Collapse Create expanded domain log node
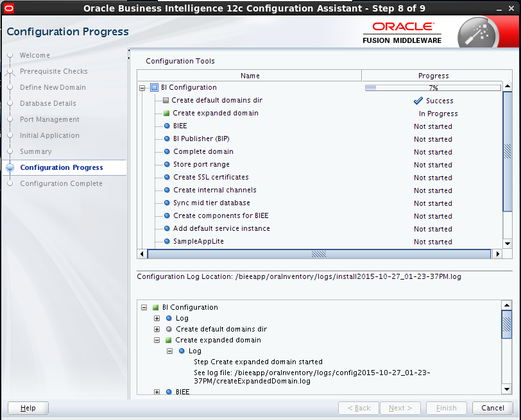521x420 pixels. pos(157,340)
